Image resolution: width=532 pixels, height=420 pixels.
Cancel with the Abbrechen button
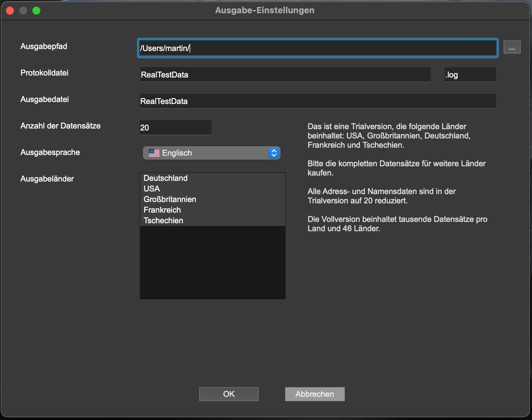(315, 394)
